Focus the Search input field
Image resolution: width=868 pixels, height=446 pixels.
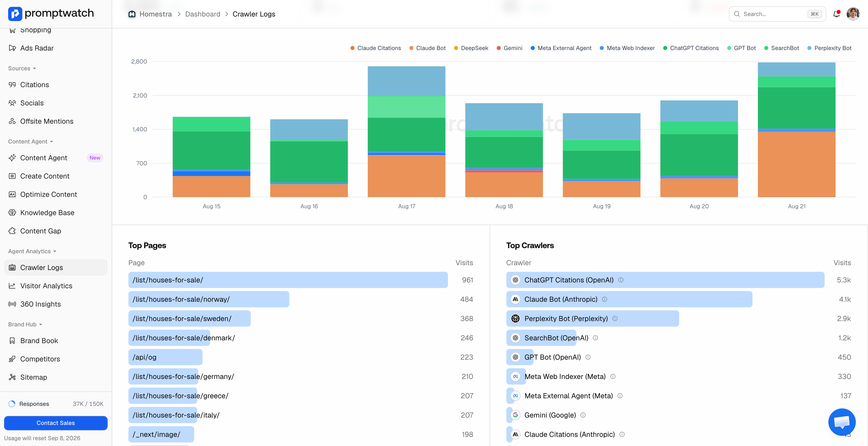point(777,14)
